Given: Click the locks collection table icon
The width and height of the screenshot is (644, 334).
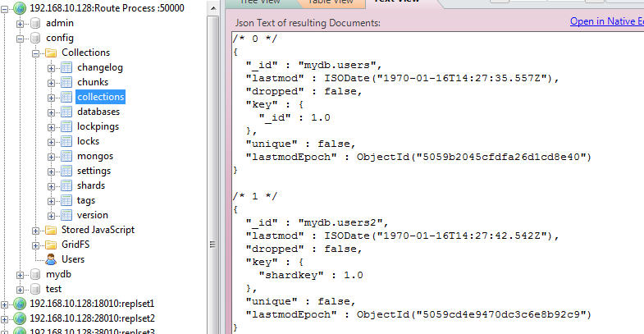Looking at the screenshot, I should pos(66,141).
